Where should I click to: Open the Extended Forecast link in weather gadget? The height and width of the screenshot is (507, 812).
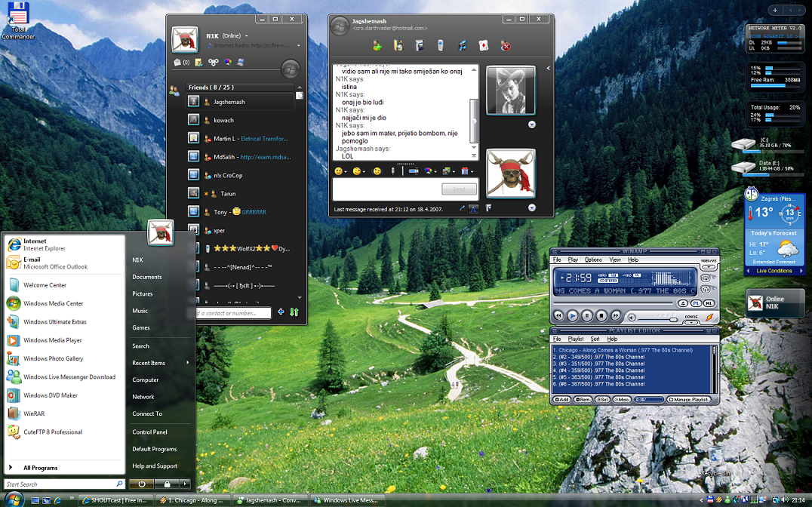click(774, 262)
